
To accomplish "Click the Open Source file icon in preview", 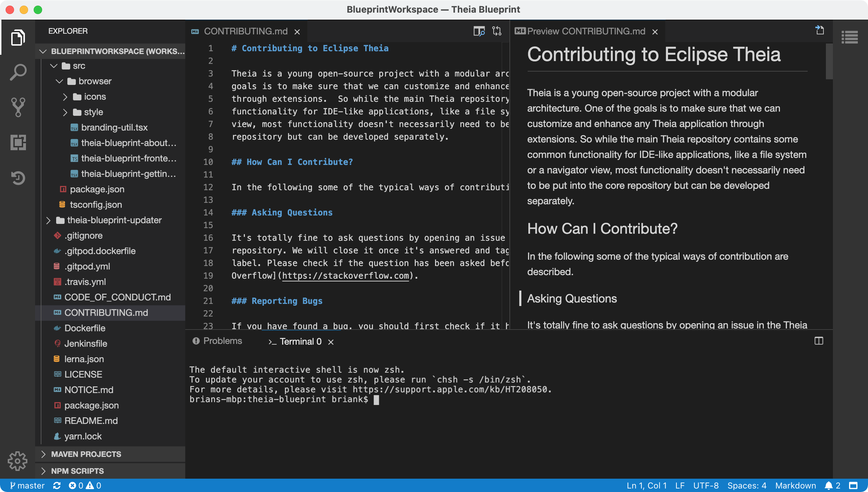I will point(820,30).
